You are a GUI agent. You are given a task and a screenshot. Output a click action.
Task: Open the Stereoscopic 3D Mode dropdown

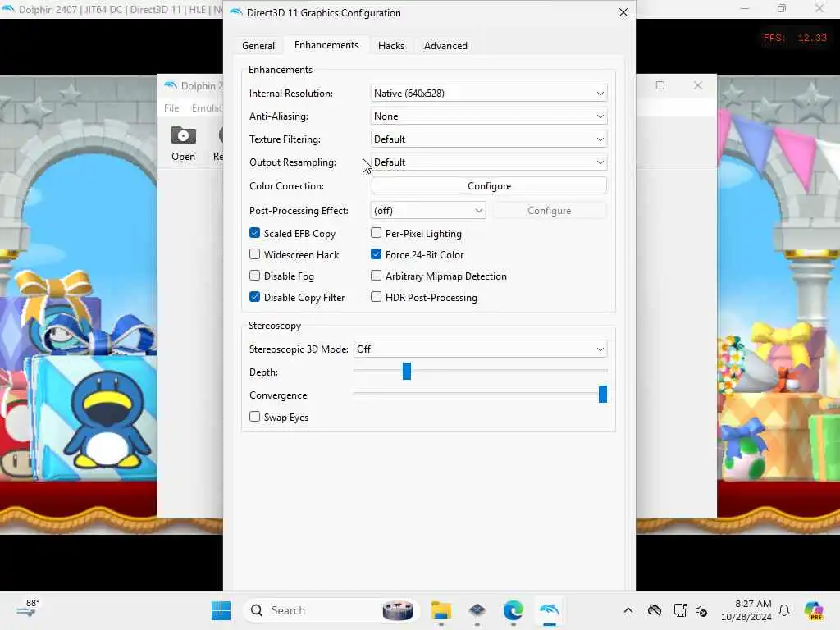click(480, 349)
